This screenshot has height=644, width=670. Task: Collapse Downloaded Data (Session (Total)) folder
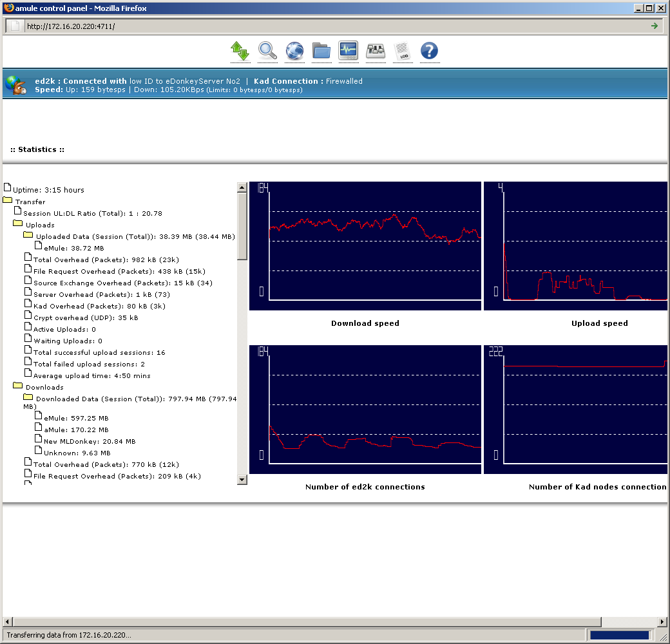(28, 397)
